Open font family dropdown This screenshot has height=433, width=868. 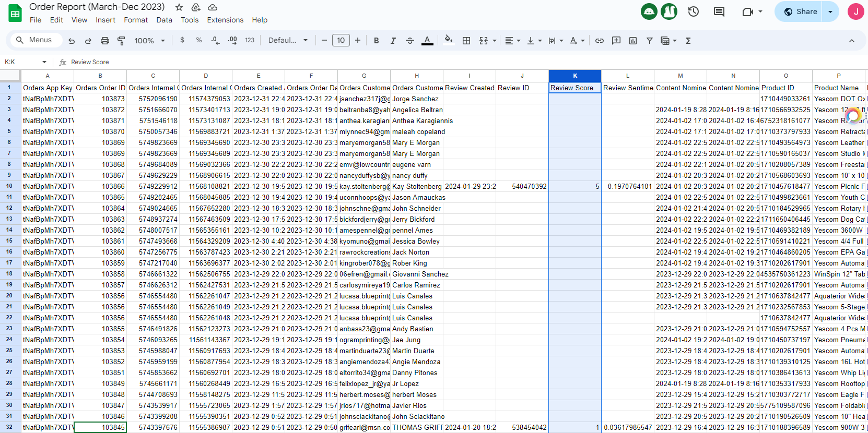(x=288, y=40)
